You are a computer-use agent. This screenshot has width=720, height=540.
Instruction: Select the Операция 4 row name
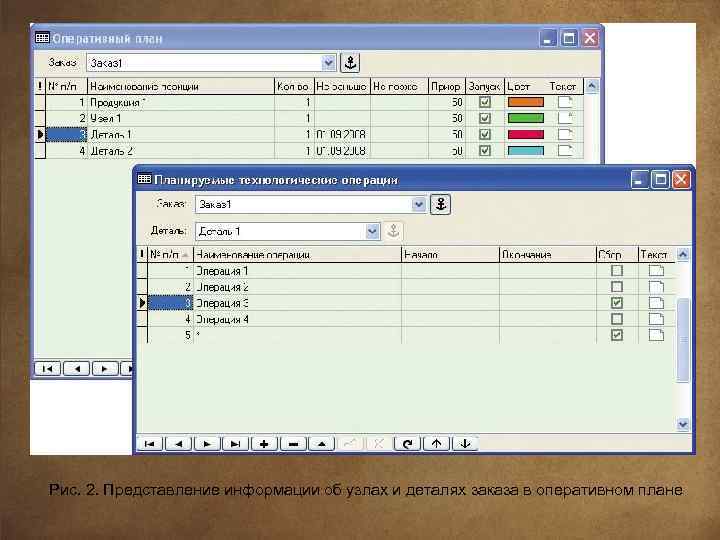222,319
